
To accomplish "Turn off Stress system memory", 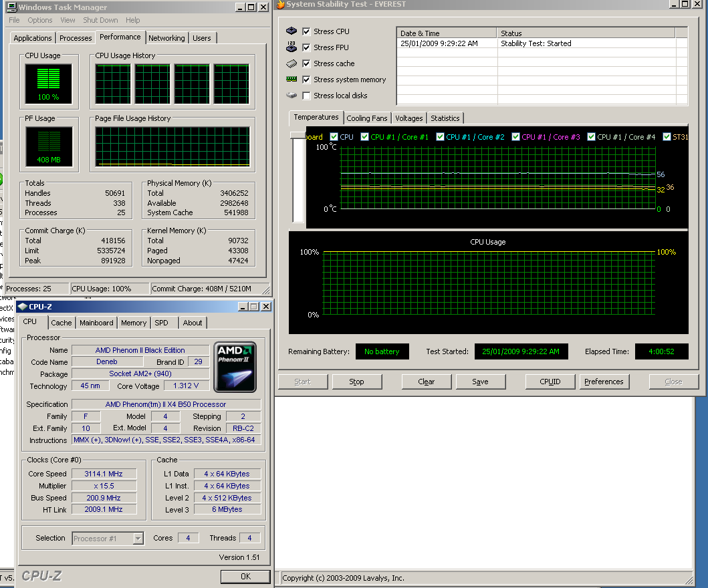I will [x=306, y=80].
